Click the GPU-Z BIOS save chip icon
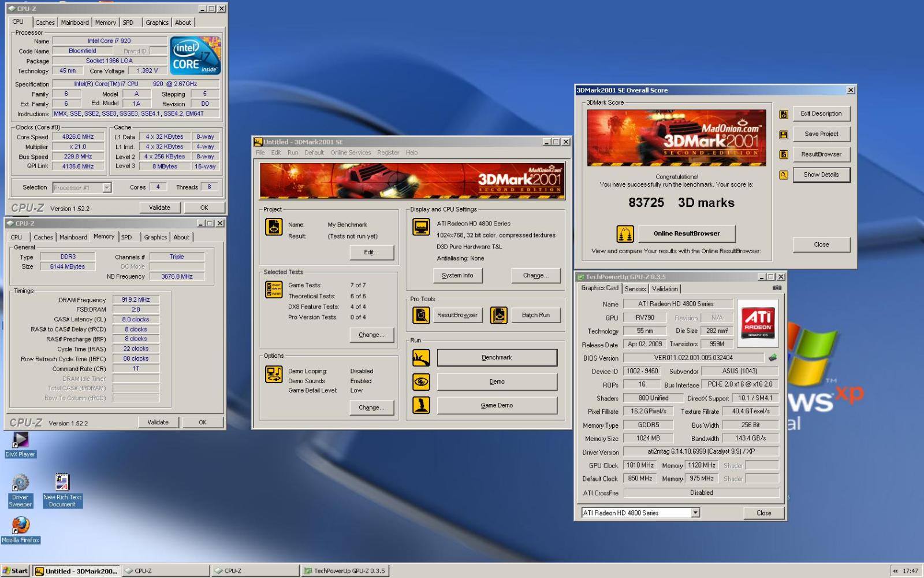This screenshot has width=924, height=578. [x=773, y=358]
